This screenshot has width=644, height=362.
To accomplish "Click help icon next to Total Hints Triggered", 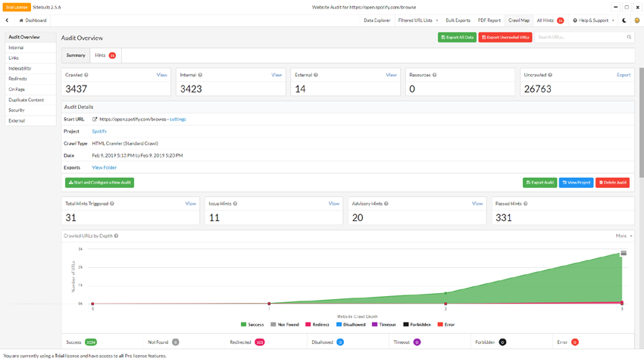I will tap(111, 204).
